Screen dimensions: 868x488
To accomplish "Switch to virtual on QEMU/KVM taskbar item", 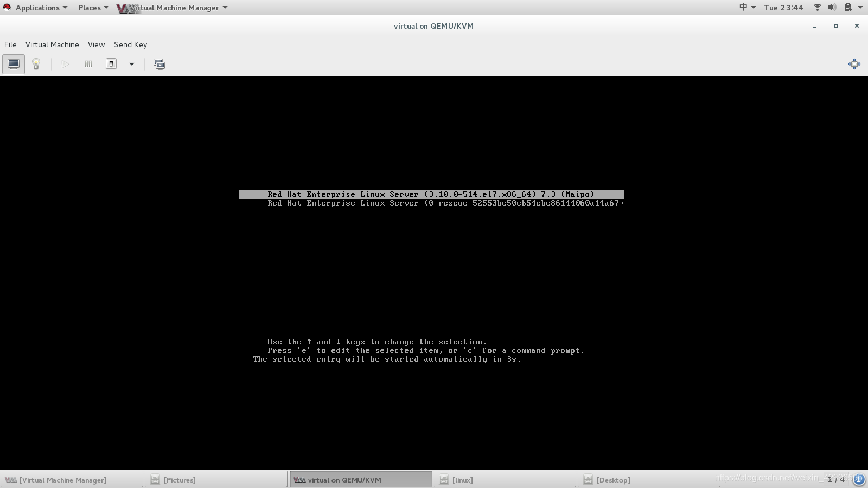I will tap(360, 479).
